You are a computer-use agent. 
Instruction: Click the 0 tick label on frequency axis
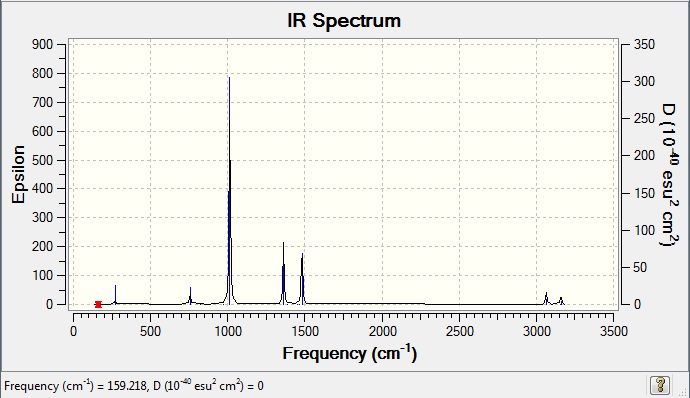pos(73,331)
